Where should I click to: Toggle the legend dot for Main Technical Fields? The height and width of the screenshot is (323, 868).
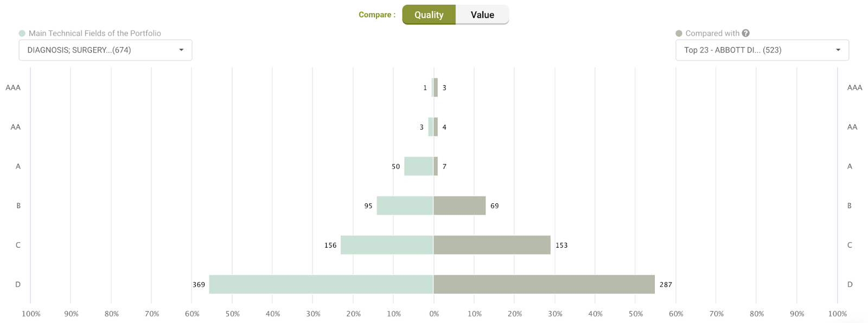(22, 33)
